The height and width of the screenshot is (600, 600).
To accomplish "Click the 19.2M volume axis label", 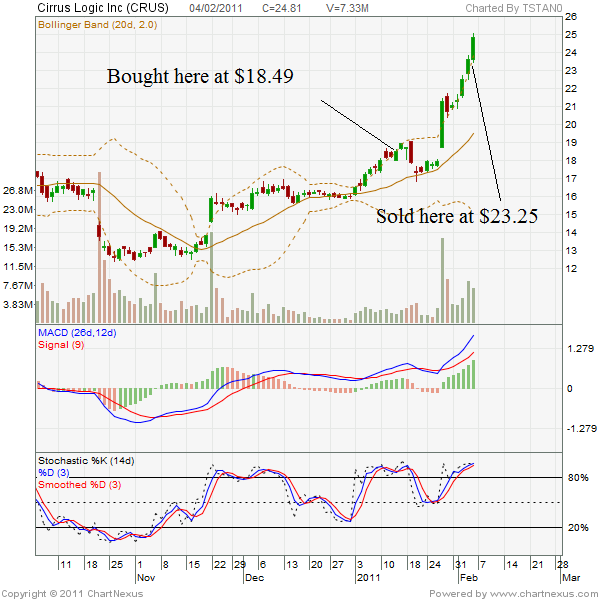I will point(18,228).
